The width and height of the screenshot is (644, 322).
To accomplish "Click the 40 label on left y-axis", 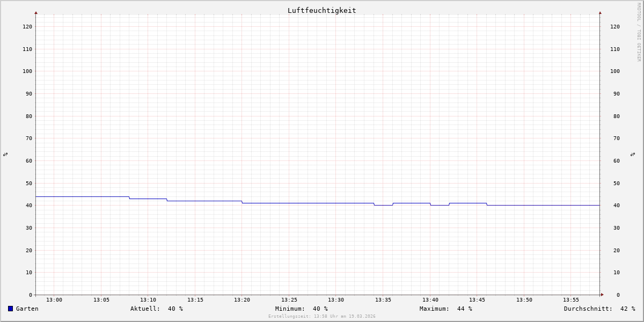I will 29,205.
